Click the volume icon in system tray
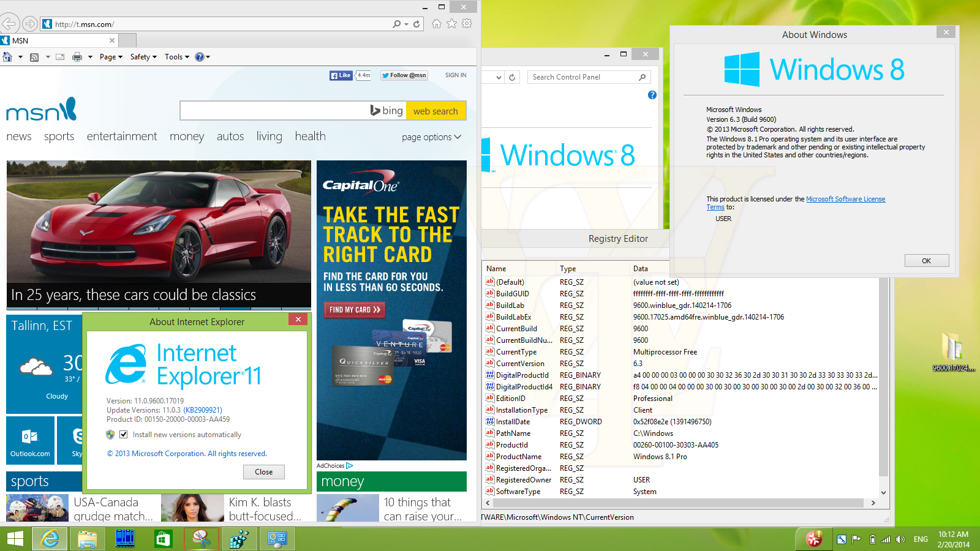980x551 pixels. (x=900, y=539)
